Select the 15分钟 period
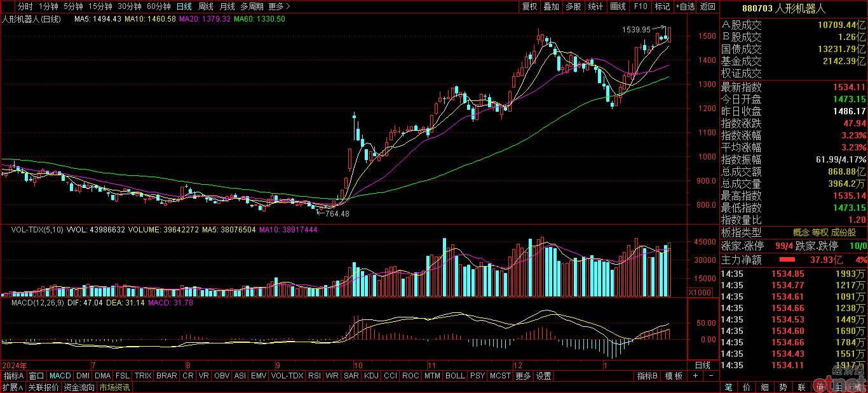 pyautogui.click(x=100, y=6)
